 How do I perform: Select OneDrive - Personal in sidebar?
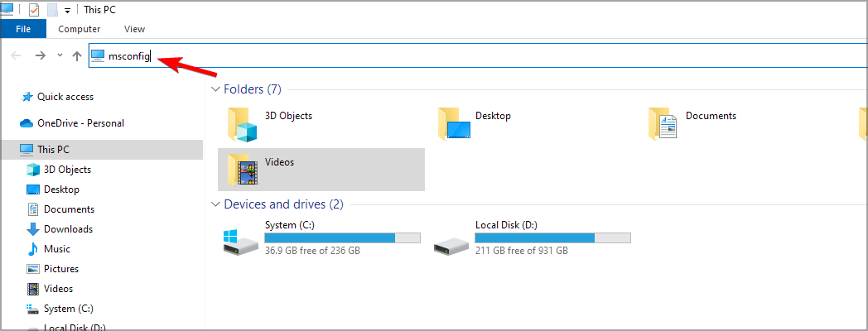point(80,123)
